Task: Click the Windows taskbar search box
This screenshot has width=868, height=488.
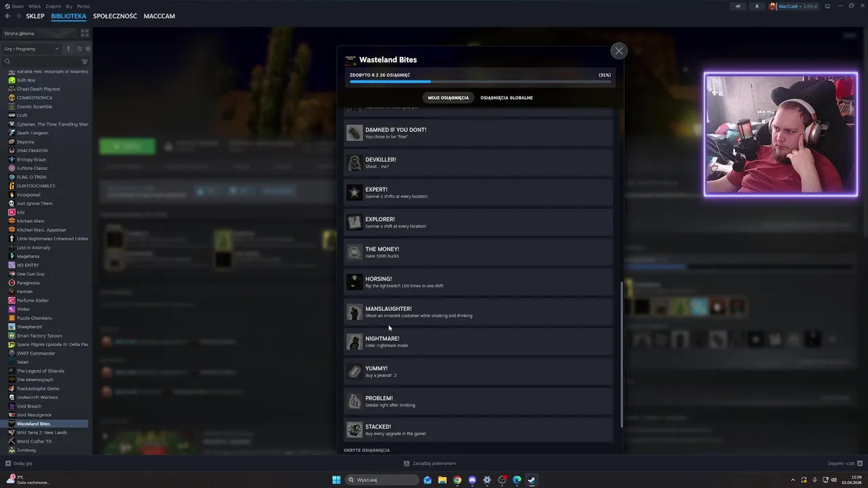Action: [x=382, y=480]
